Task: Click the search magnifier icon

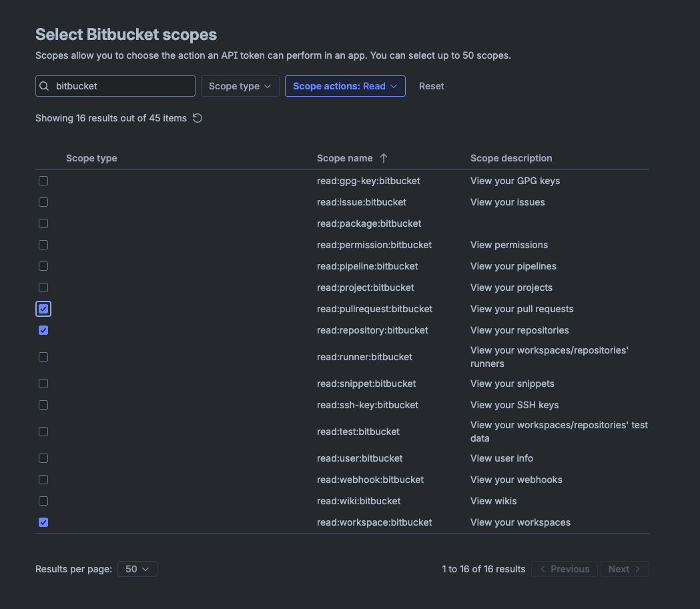Action: [44, 86]
